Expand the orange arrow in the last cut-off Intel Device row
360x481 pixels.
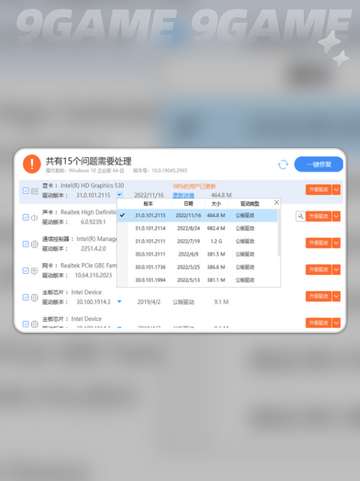tap(336, 323)
